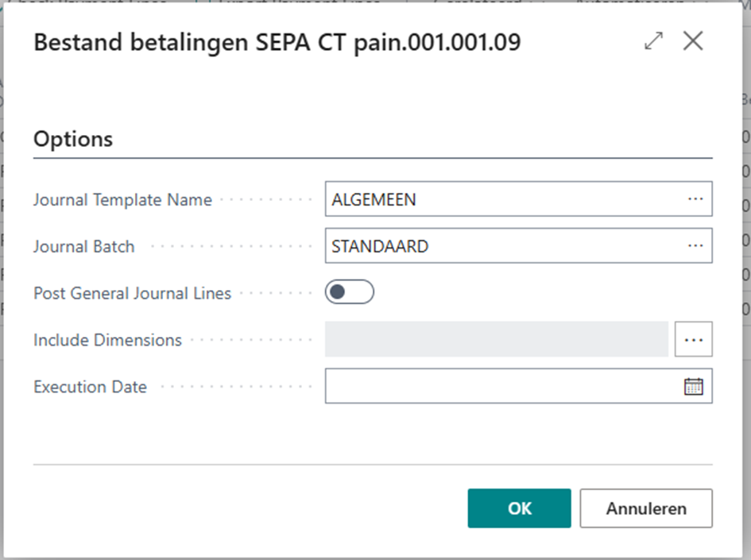Click the Include Dimensions label
The width and height of the screenshot is (751, 560).
click(x=108, y=340)
